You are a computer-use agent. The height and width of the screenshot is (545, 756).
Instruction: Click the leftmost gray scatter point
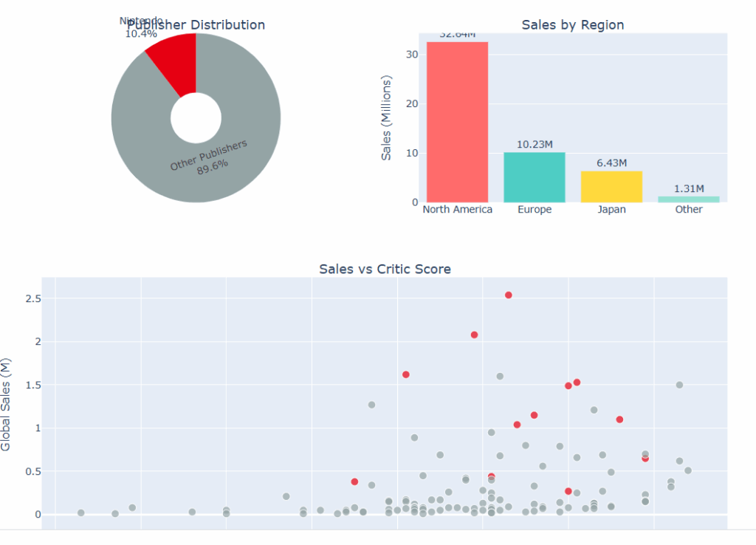tap(81, 513)
